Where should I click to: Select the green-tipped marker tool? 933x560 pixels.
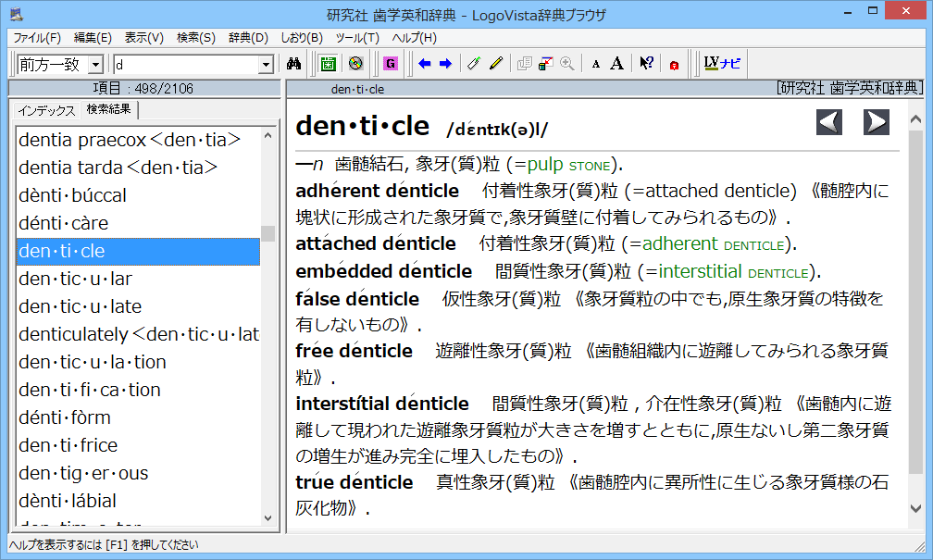point(474,64)
